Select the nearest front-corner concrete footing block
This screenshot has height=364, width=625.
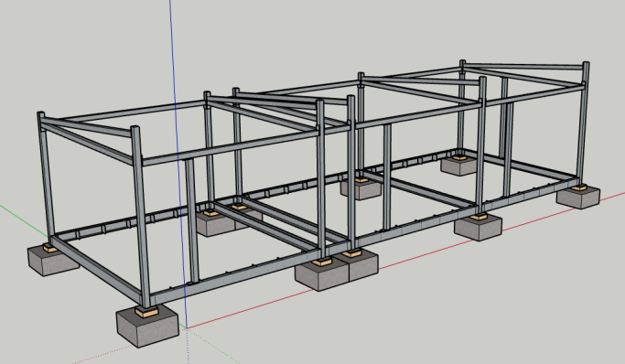tap(147, 326)
